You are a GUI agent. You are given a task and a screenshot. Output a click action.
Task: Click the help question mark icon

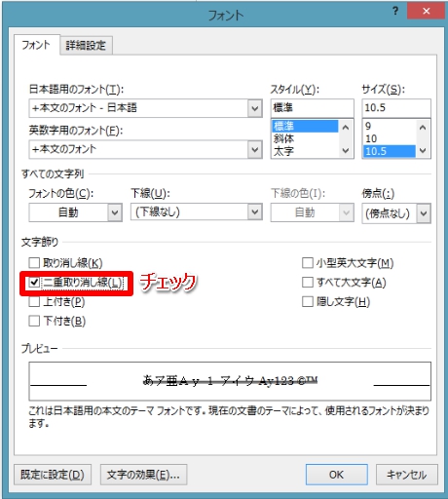[395, 12]
